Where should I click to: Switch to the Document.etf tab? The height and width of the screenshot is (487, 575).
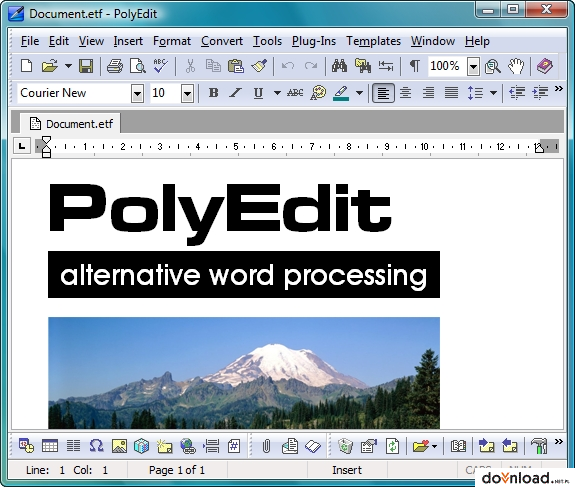pos(70,124)
